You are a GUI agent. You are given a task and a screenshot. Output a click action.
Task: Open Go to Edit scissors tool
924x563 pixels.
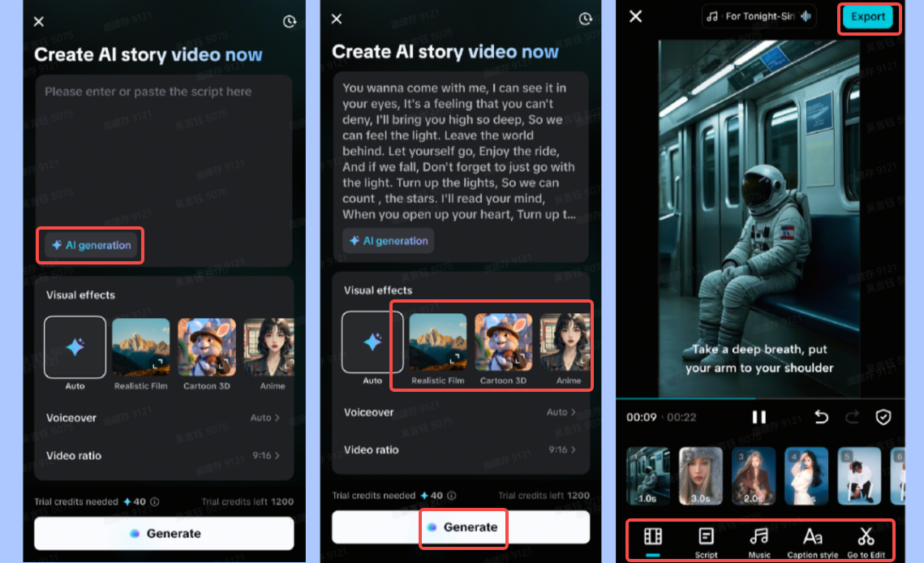[x=866, y=543]
